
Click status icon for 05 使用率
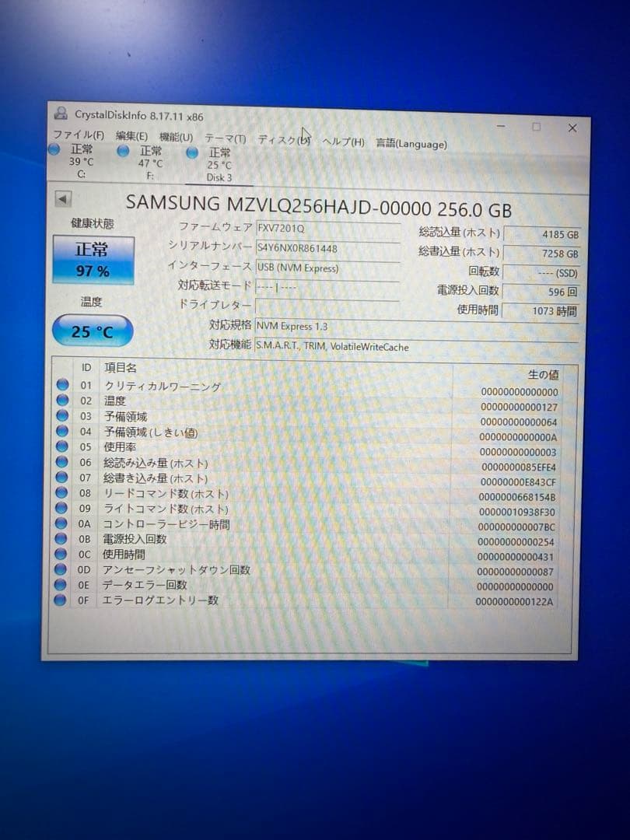point(62,446)
